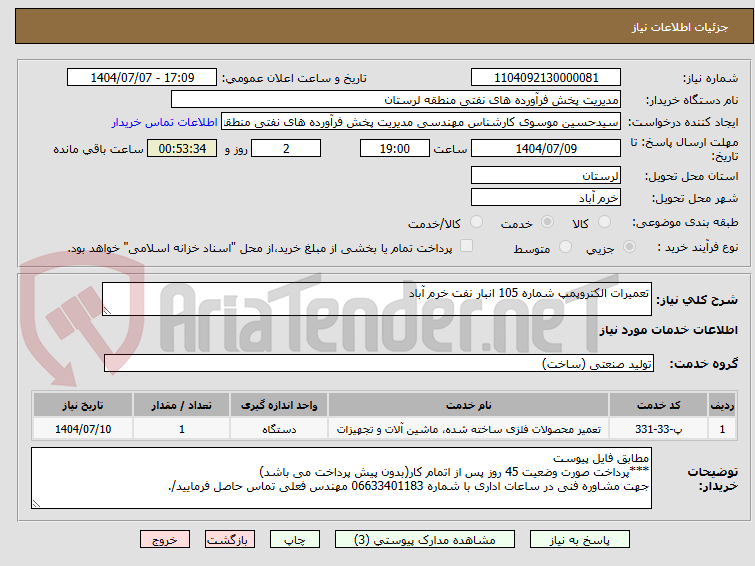Select the کالا/خدمت radio button

[x=476, y=222]
